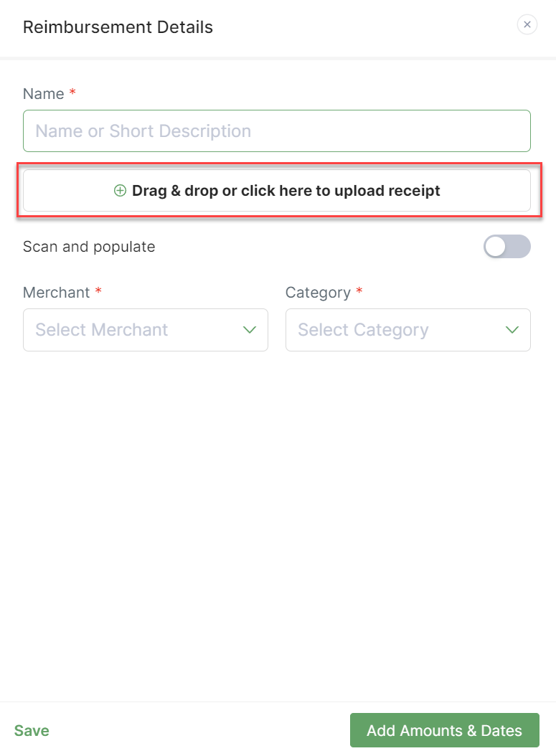Click the Merchant dropdown chevron arrow
The height and width of the screenshot is (756, 556).
[250, 330]
